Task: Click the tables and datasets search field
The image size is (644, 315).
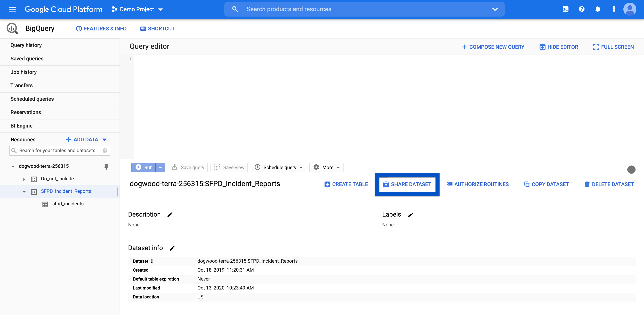Action: (x=60, y=151)
